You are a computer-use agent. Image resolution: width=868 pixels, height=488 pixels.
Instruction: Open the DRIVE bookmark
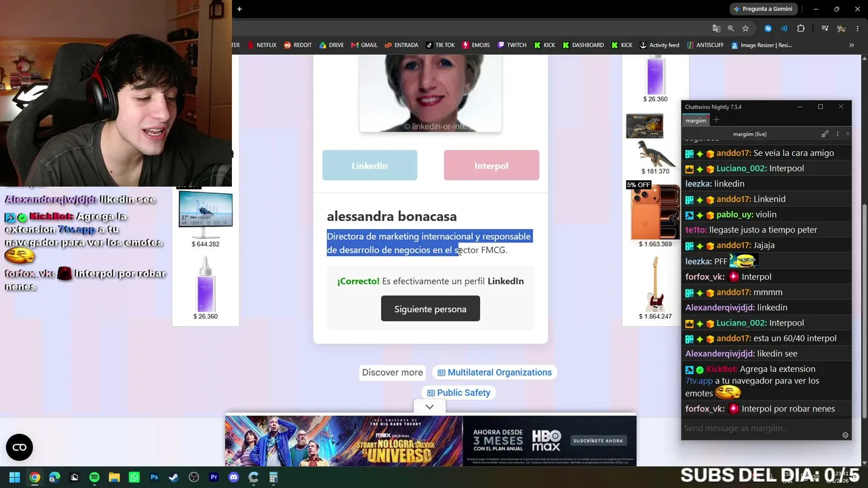(x=331, y=45)
